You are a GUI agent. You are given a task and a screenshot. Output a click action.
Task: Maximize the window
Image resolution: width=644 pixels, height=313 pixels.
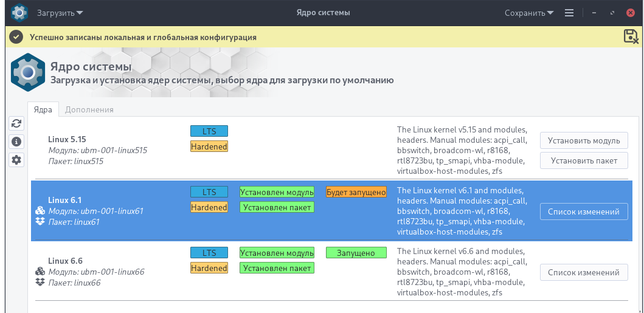(x=612, y=13)
